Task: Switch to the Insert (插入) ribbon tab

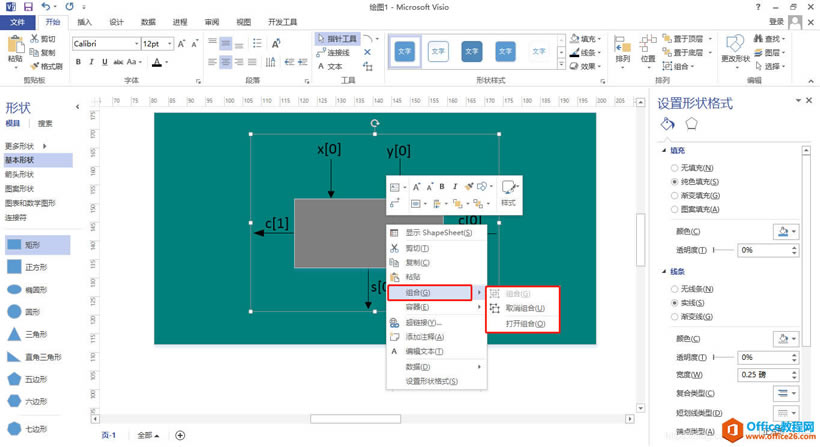Action: 84,22
